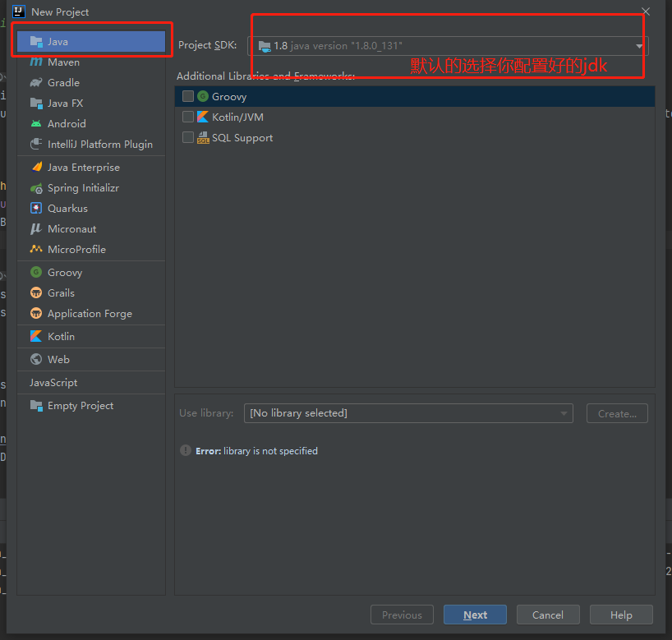The width and height of the screenshot is (672, 640).
Task: Open Help for New Project
Action: [x=621, y=615]
